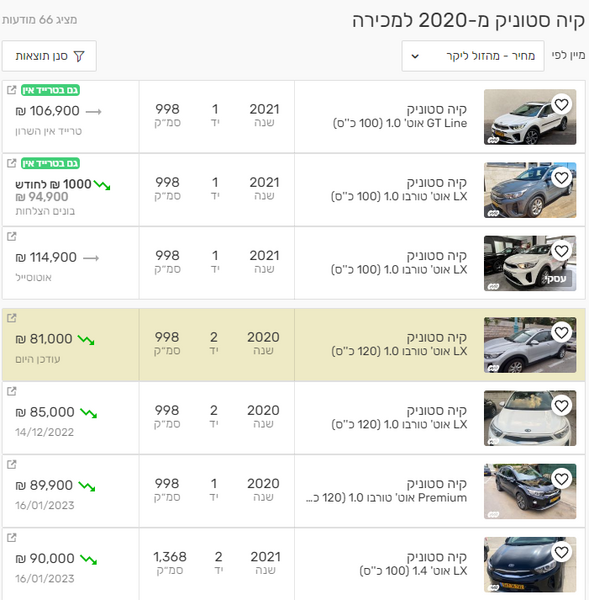Viewport: 589px width, 600px height.
Task: Open 90,000 ₪ listing via external link icon
Action: (11, 538)
